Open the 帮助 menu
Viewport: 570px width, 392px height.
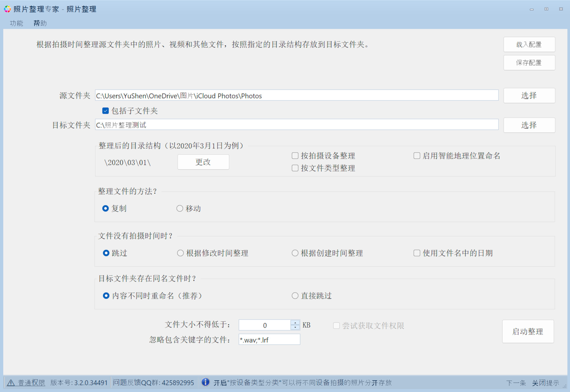pos(40,23)
